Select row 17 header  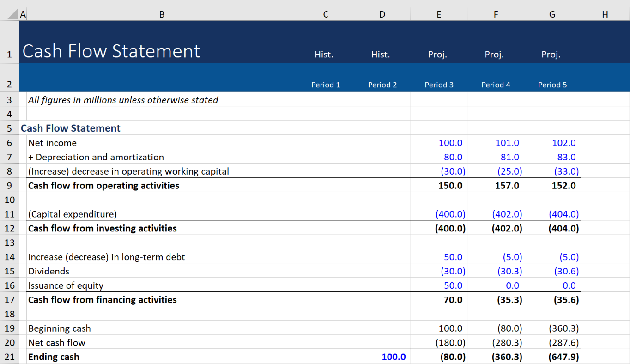tap(9, 300)
